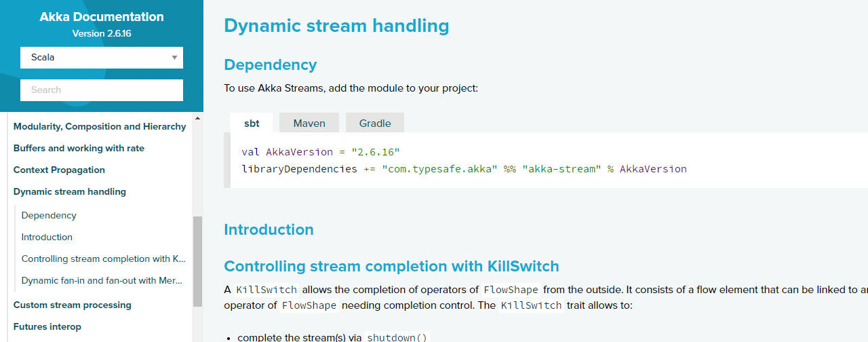The width and height of the screenshot is (868, 342).
Task: Click the Dynamic stream handling page title
Action: [336, 26]
